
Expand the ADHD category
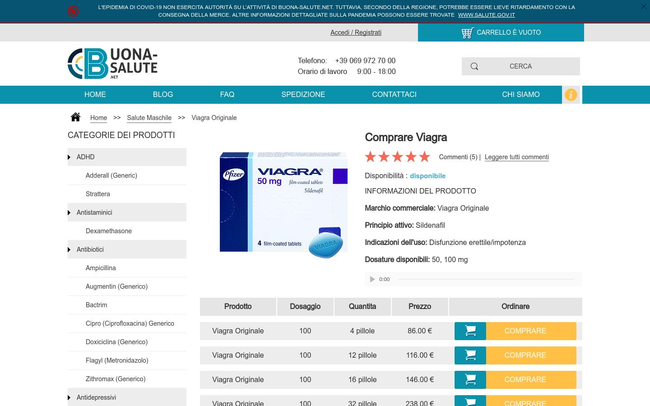127,157
